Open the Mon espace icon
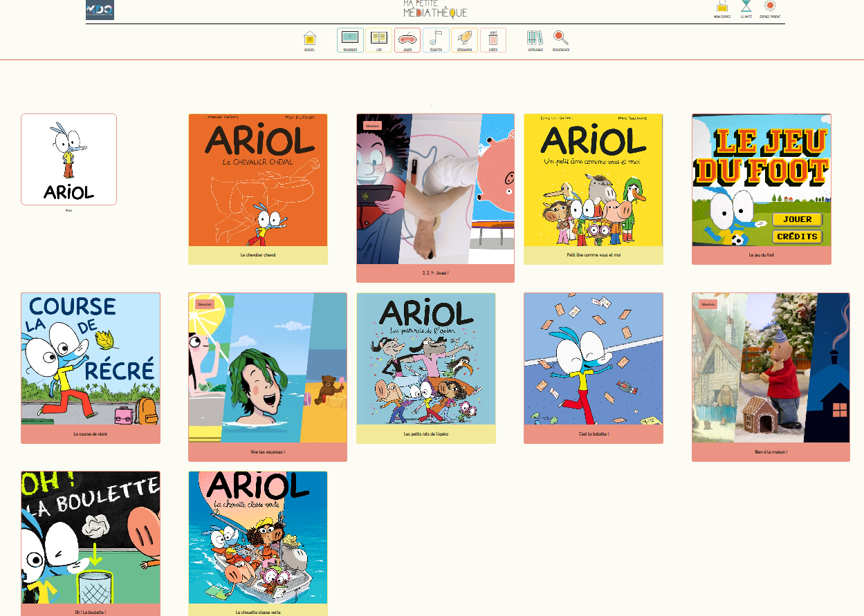 tap(722, 7)
